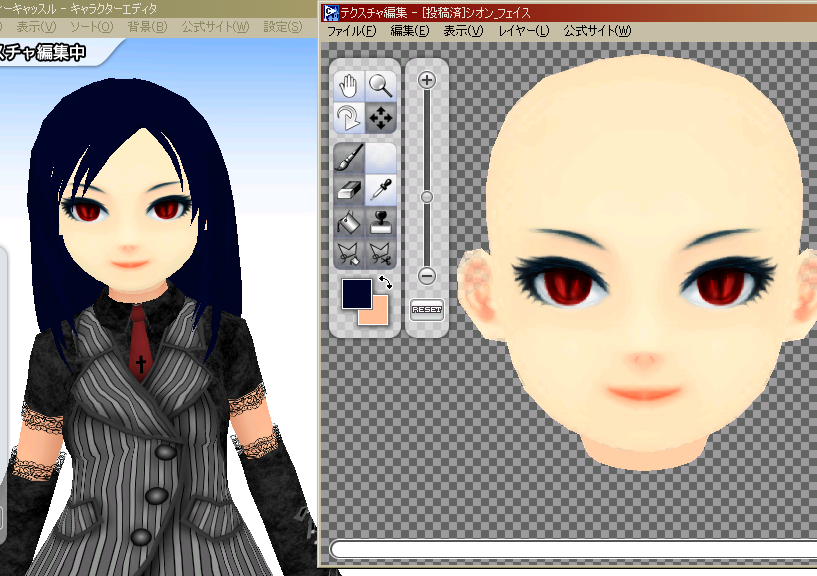Select the scissors paste tool
Viewport: 817px width, 576px height.
click(349, 254)
